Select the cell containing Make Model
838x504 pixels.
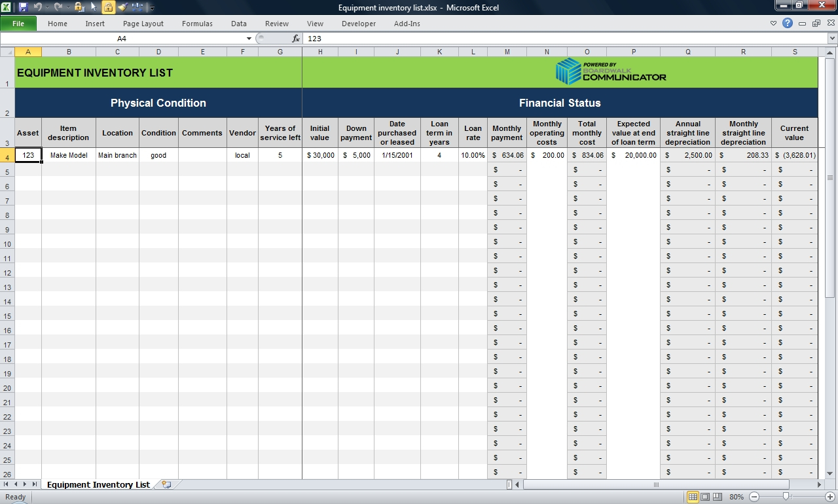point(68,155)
